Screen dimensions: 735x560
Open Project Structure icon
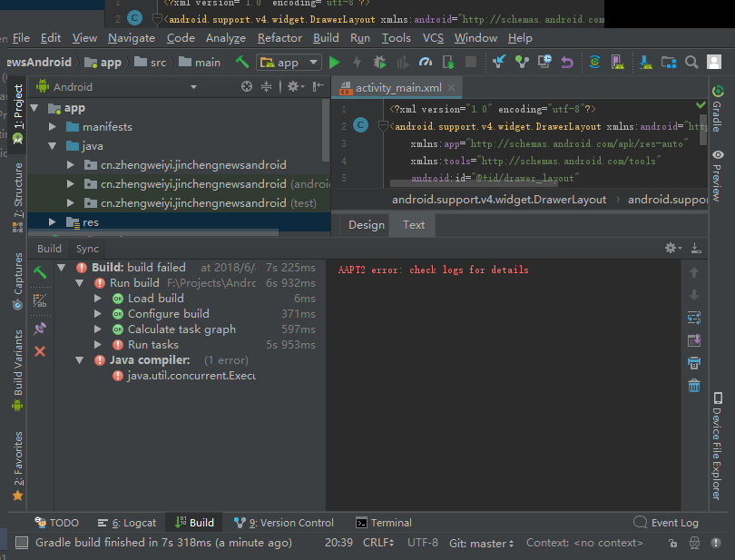pos(669,62)
